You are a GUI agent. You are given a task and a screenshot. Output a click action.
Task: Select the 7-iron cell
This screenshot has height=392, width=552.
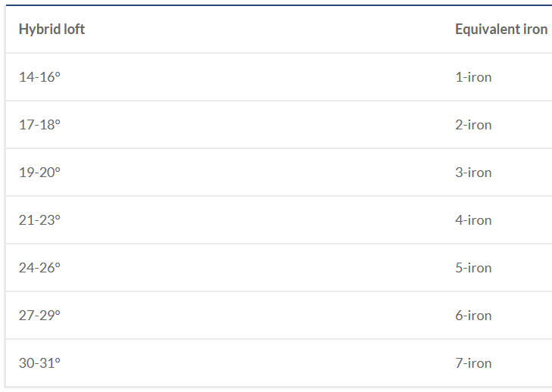[473, 362]
